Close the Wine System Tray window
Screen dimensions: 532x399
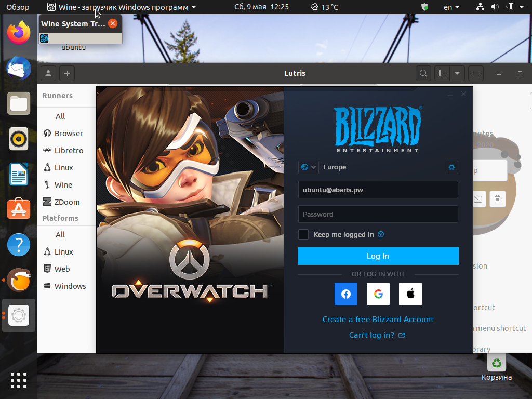(x=113, y=23)
